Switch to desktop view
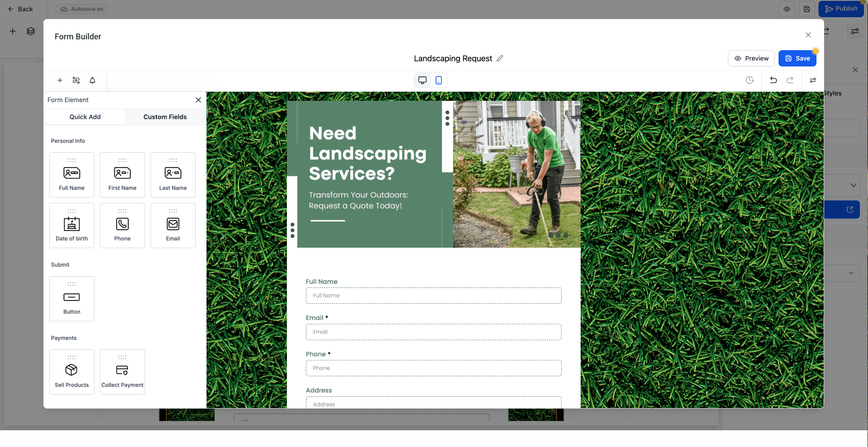This screenshot has height=447, width=868. (x=422, y=80)
